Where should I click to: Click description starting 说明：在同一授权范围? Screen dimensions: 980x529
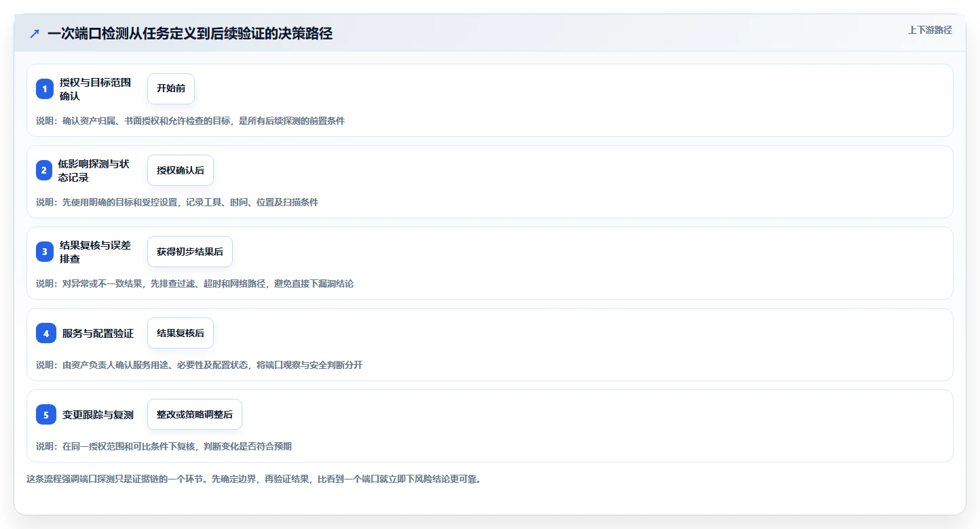pos(164,446)
